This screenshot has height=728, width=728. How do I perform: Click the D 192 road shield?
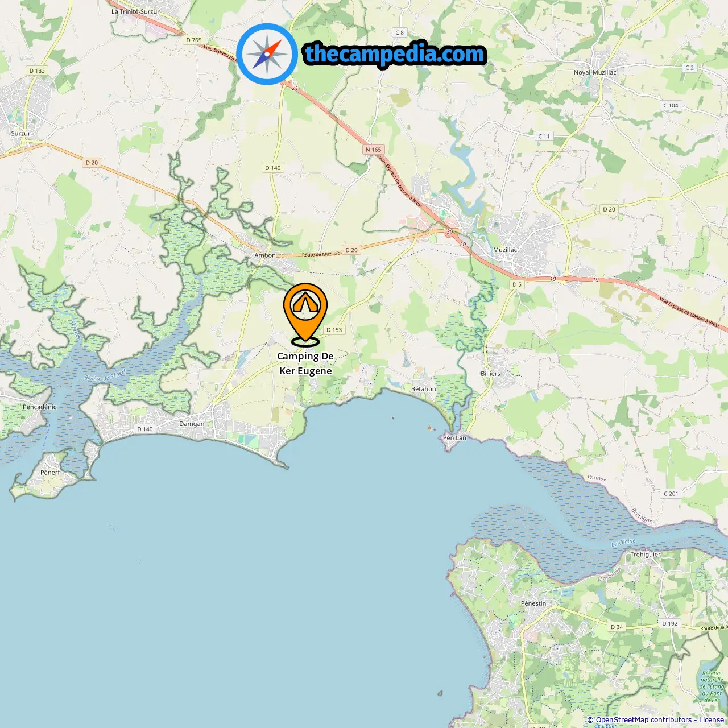click(670, 623)
